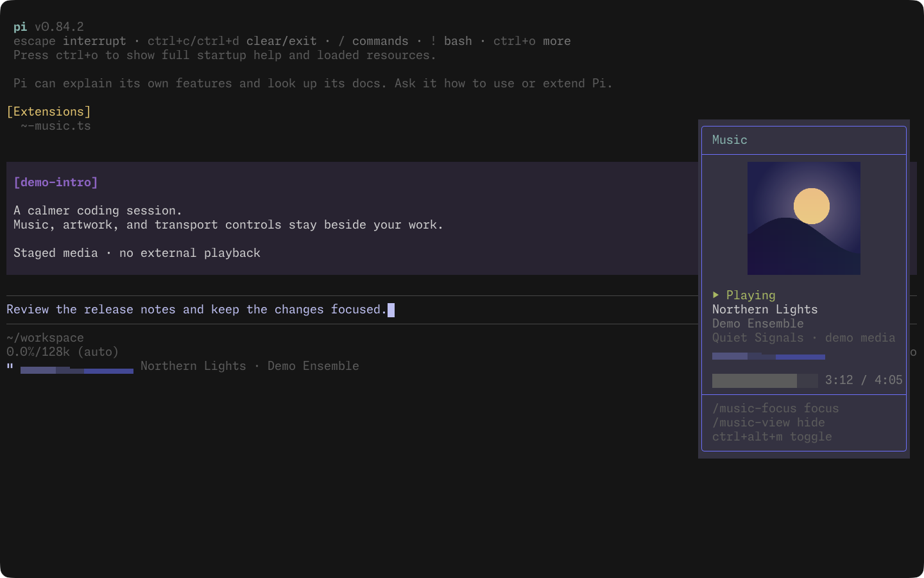This screenshot has height=578, width=924.
Task: Click footer text Northern Lights · Demo Ensemble
Action: (250, 366)
